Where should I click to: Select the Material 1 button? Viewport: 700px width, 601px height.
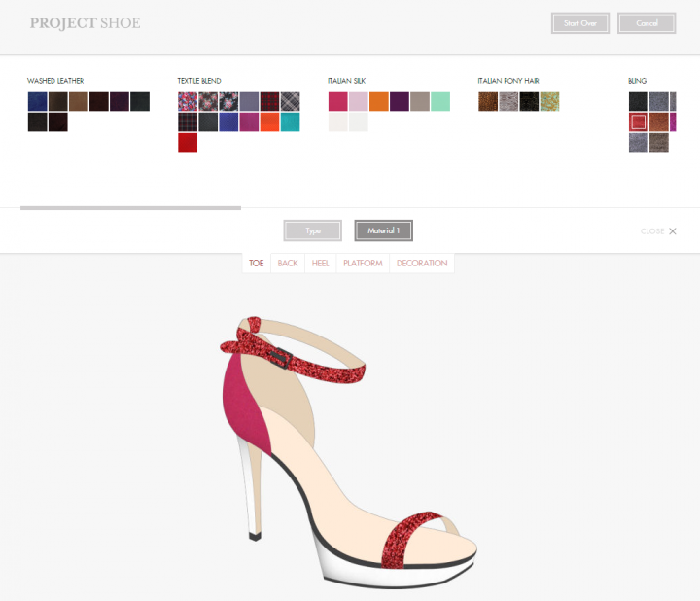pyautogui.click(x=383, y=230)
